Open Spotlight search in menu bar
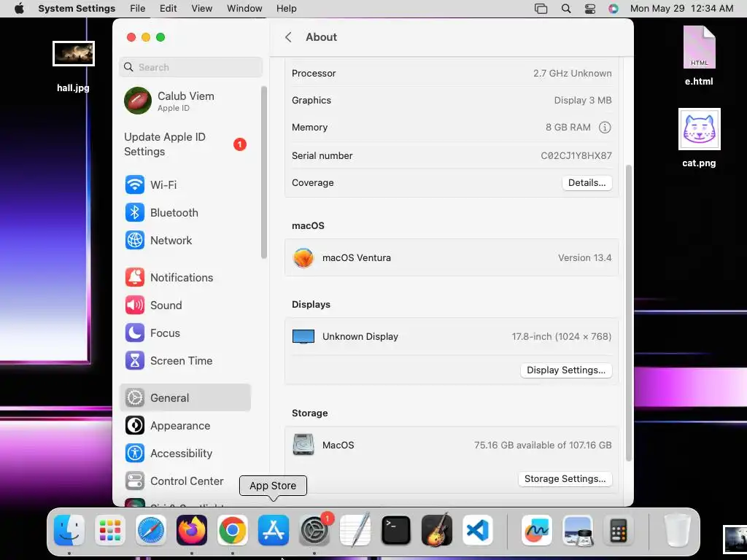 coord(566,9)
